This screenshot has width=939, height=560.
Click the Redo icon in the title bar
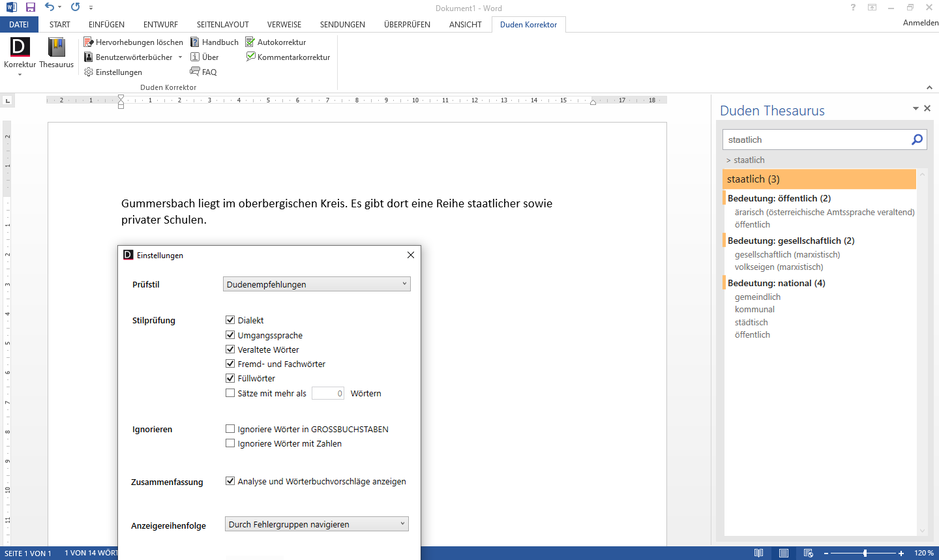point(75,7)
